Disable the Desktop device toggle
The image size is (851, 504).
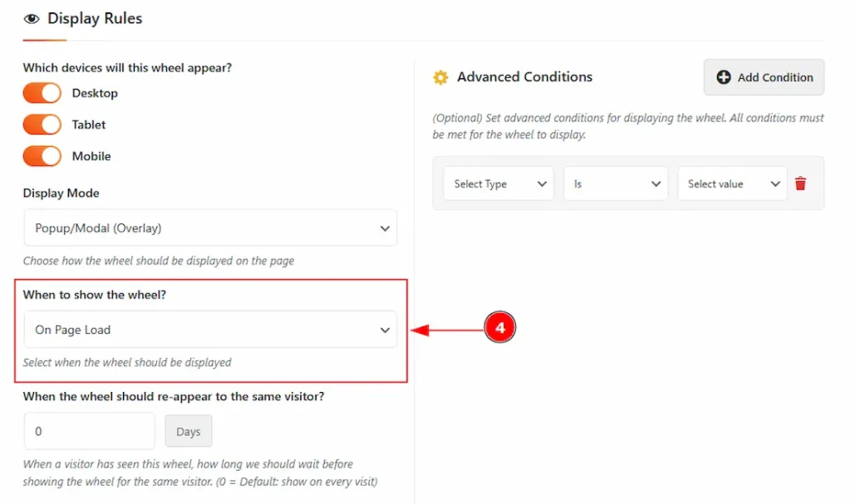(x=42, y=93)
